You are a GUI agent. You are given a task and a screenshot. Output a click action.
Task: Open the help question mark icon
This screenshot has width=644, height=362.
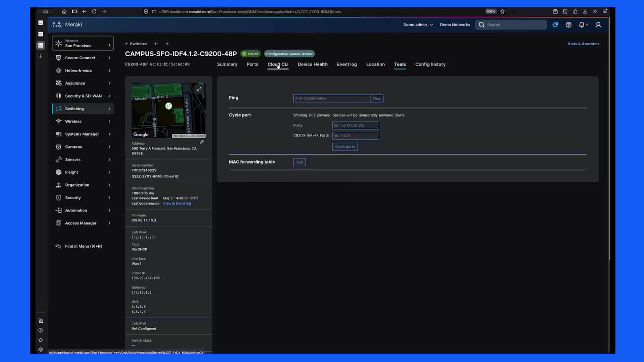pos(569,25)
